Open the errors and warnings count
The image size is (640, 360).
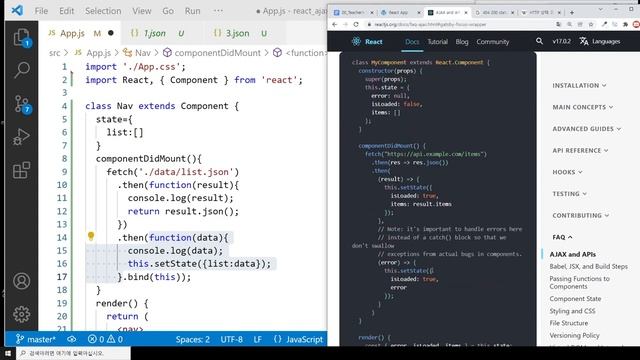(x=105, y=339)
